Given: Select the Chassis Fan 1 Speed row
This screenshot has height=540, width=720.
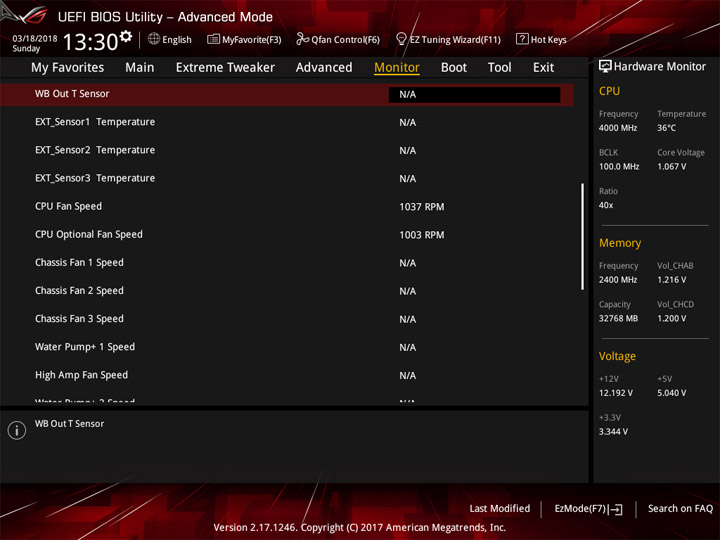Looking at the screenshot, I should (x=287, y=263).
